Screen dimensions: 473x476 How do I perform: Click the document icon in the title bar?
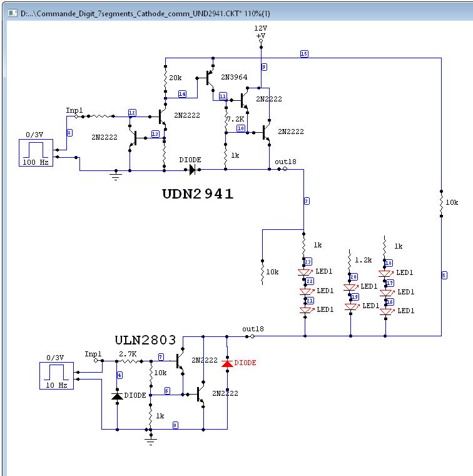click(x=13, y=13)
